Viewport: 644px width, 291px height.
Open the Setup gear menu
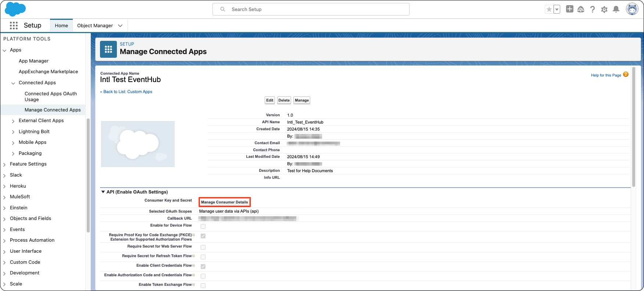pos(604,10)
